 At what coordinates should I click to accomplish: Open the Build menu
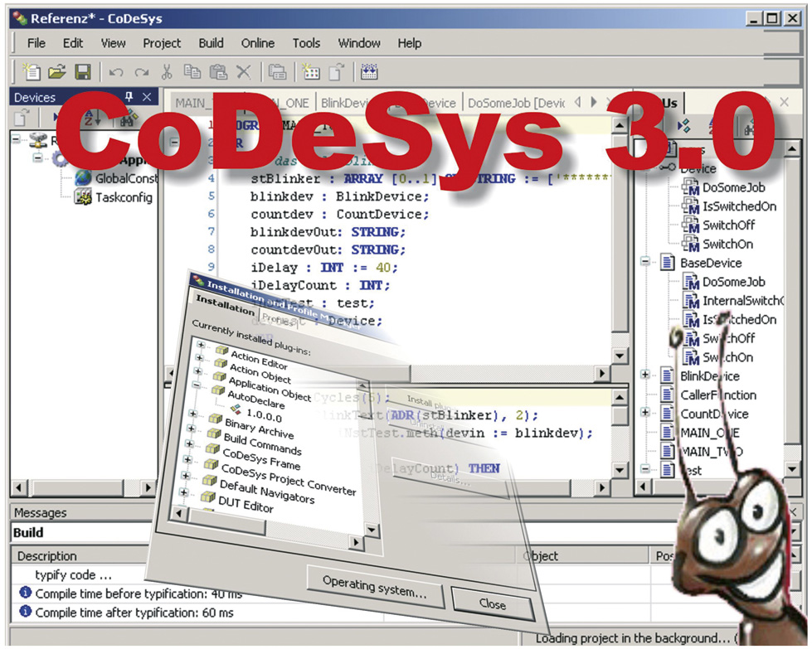[x=212, y=43]
